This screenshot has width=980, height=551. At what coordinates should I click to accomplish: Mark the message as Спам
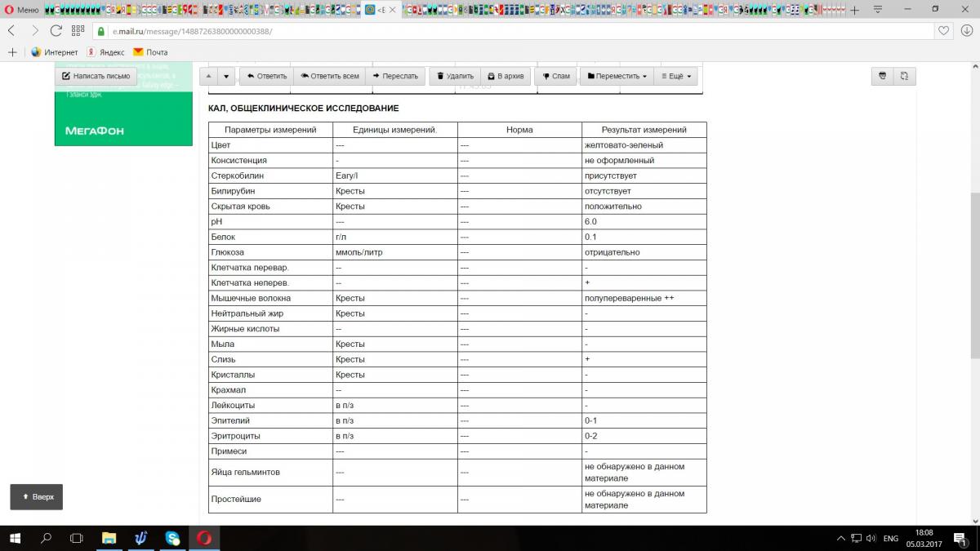click(555, 76)
